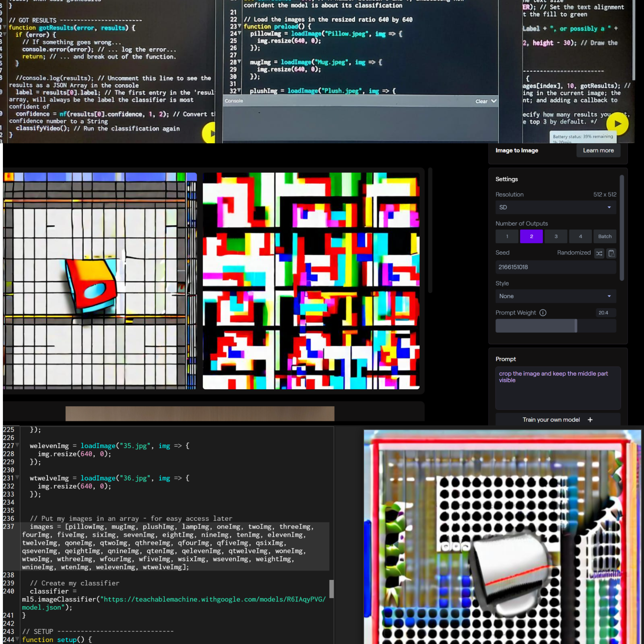Collapse the Console panel chevron
Image resolution: width=644 pixels, height=644 pixels.
[x=494, y=101]
